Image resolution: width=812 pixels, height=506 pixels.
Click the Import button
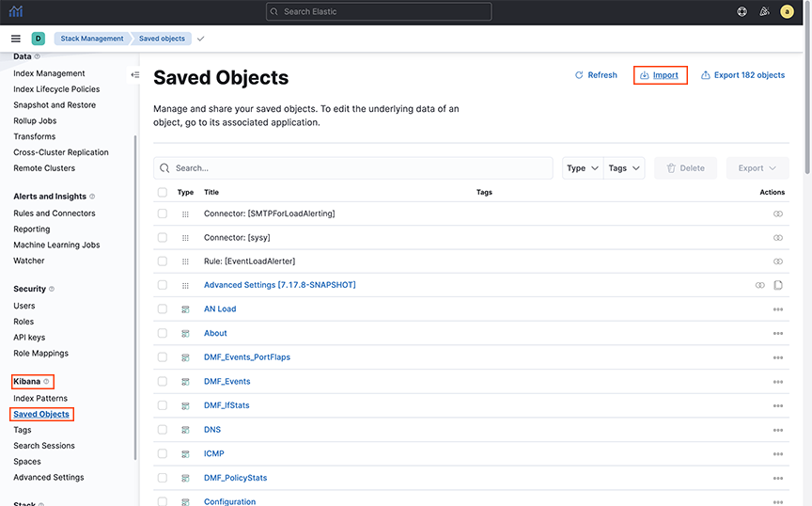click(x=659, y=75)
